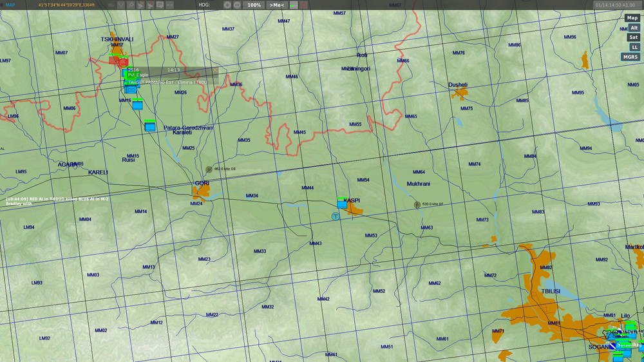Click the KARELI town label
Image resolution: width=644 pixels, height=362 pixels.
[x=98, y=172]
